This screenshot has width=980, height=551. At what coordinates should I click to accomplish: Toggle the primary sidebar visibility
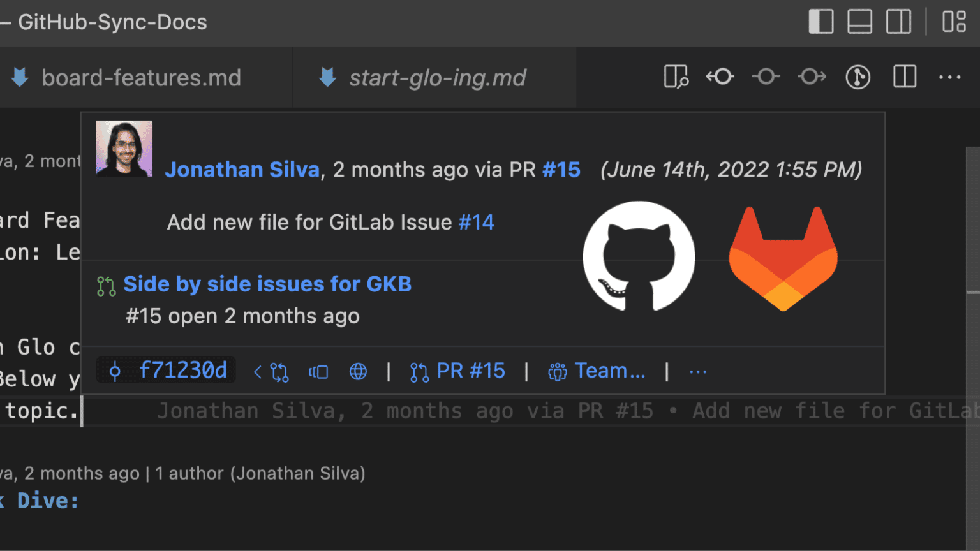821,21
